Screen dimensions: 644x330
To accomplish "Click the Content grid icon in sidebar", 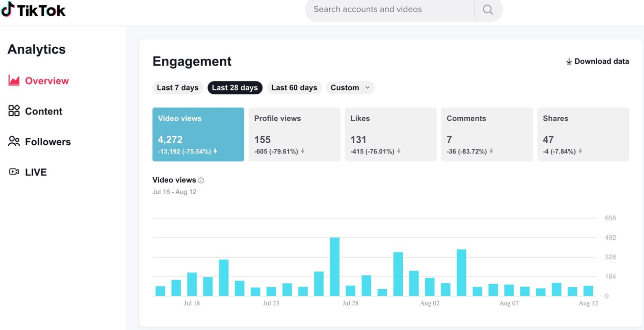I will [x=14, y=111].
